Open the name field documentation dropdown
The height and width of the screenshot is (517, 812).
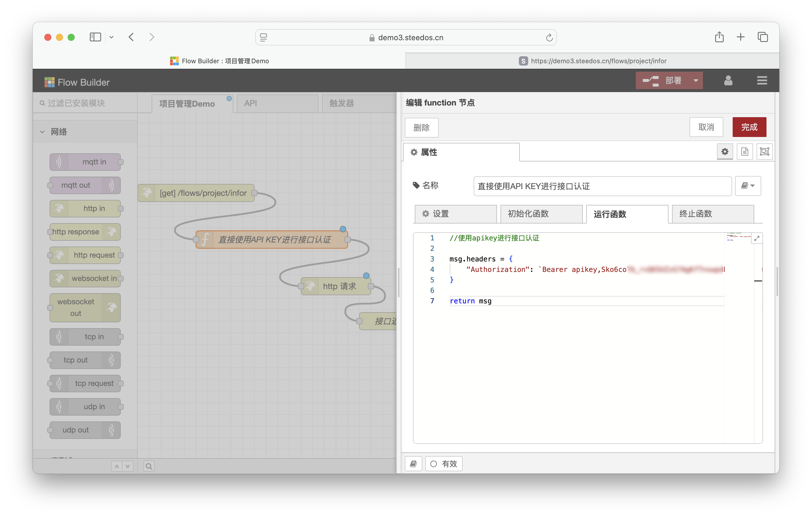(x=748, y=186)
